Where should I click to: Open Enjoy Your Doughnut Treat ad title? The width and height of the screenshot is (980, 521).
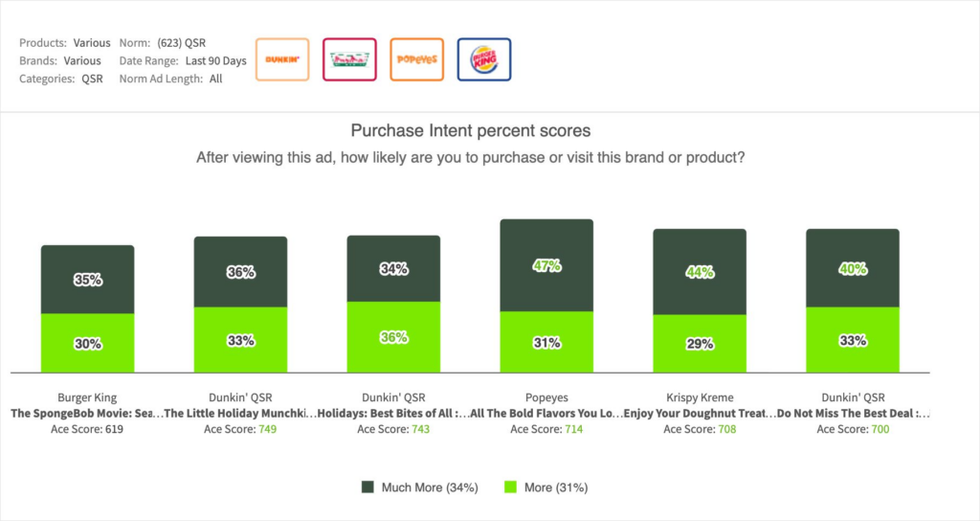point(700,414)
